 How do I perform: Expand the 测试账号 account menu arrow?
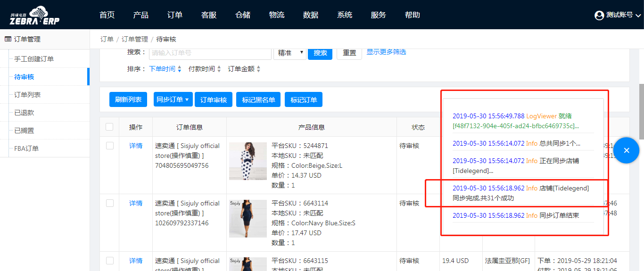(638, 16)
